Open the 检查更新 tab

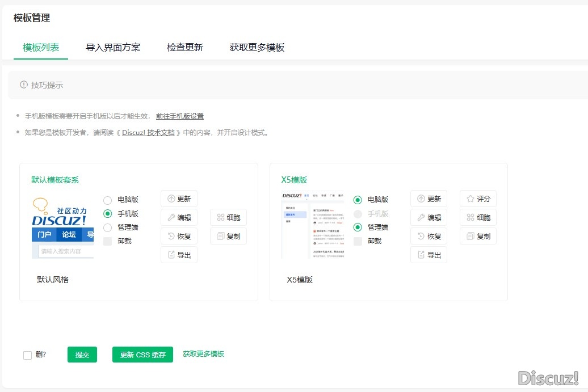point(185,48)
